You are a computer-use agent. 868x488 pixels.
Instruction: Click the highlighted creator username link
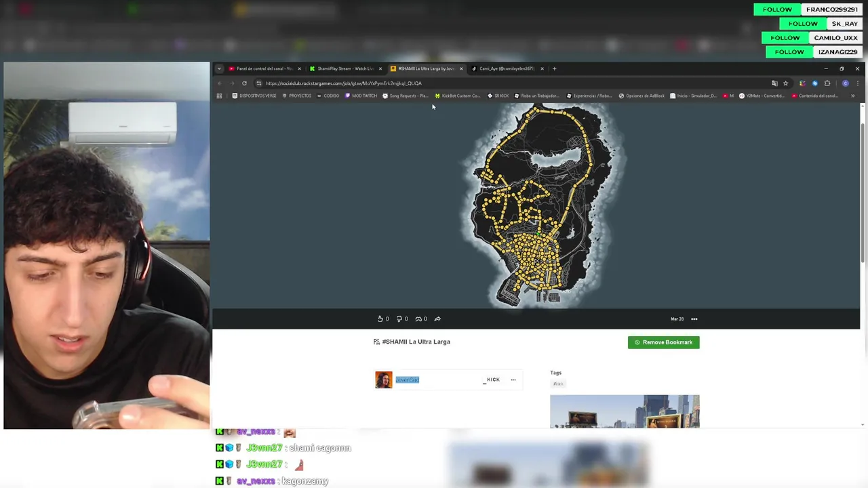(x=407, y=380)
